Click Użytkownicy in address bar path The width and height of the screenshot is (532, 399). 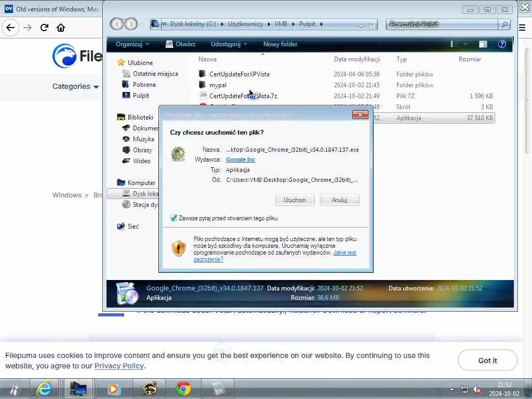245,24
